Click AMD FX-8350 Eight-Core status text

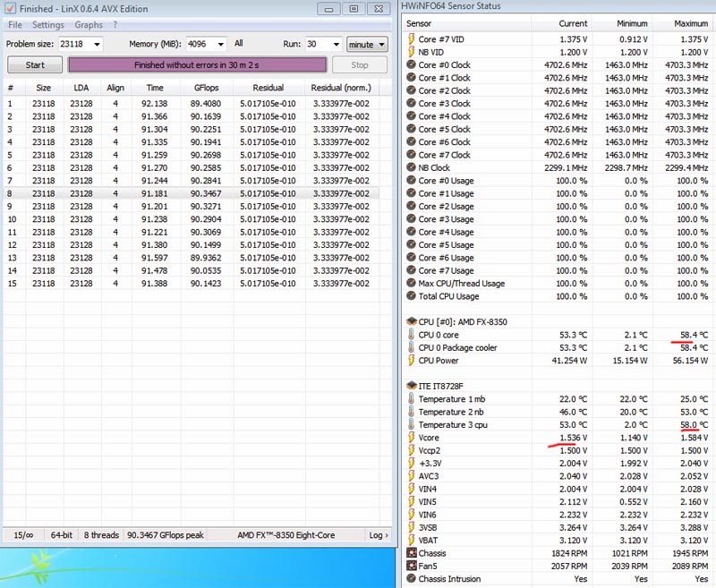pos(286,535)
